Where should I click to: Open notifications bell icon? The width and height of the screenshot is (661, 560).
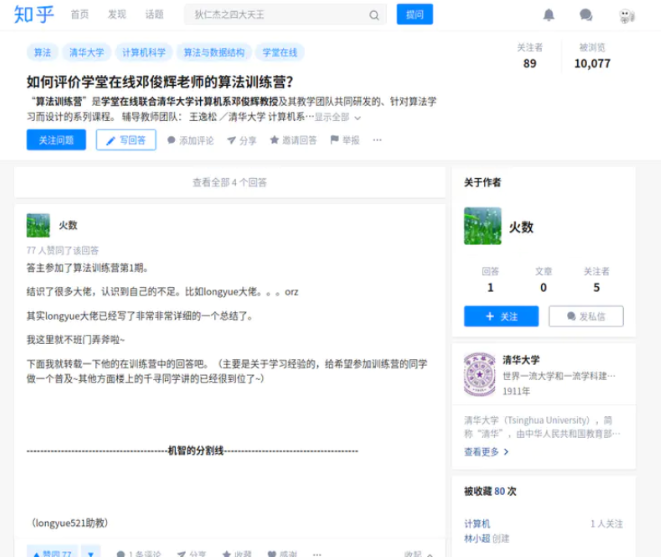pyautogui.click(x=548, y=15)
